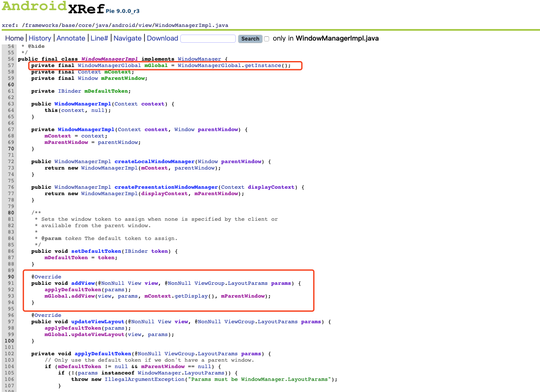540x392 pixels.
Task: Click the Line# navigation item
Action: (99, 38)
